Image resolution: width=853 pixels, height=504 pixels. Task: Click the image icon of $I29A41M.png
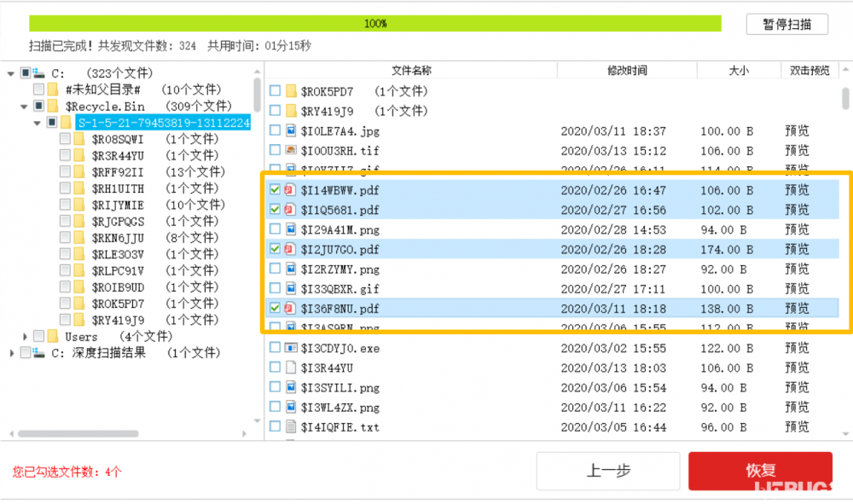(291, 229)
